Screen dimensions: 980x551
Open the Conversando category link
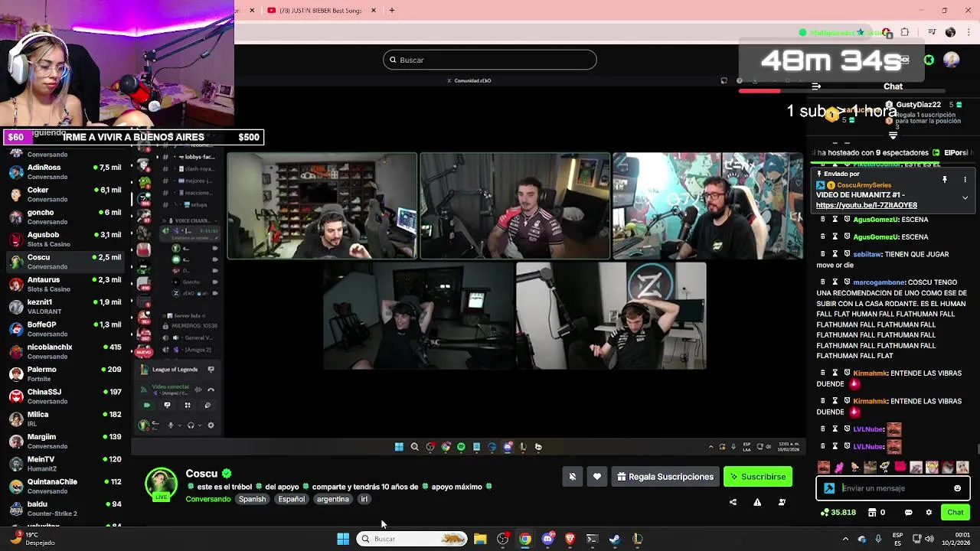coord(207,499)
